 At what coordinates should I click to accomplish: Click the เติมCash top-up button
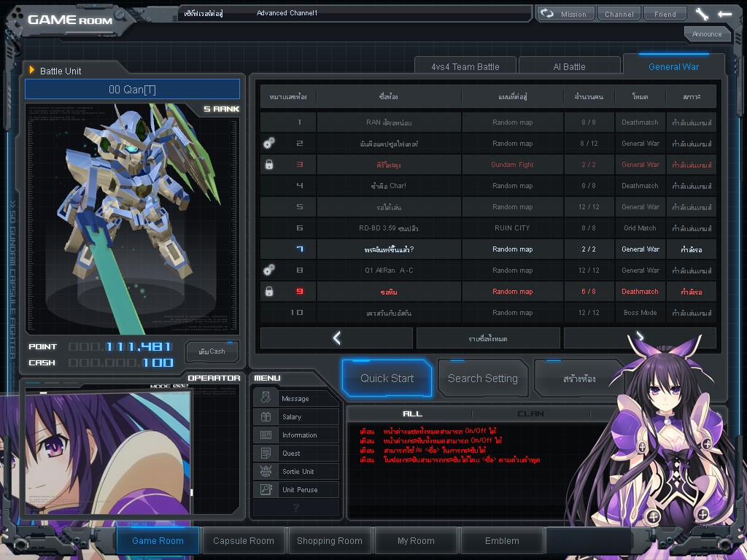coord(212,351)
